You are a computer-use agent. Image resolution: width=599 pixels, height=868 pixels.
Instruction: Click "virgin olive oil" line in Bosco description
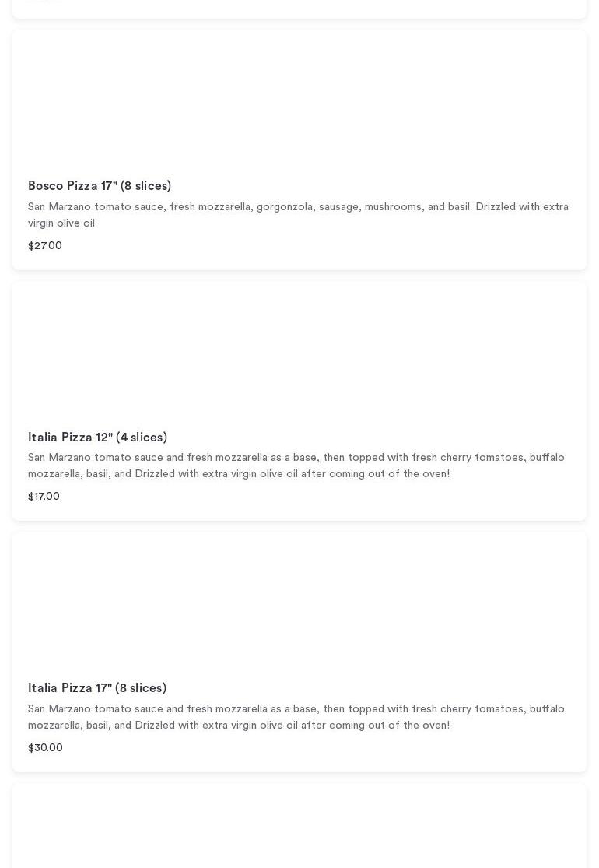pos(61,223)
